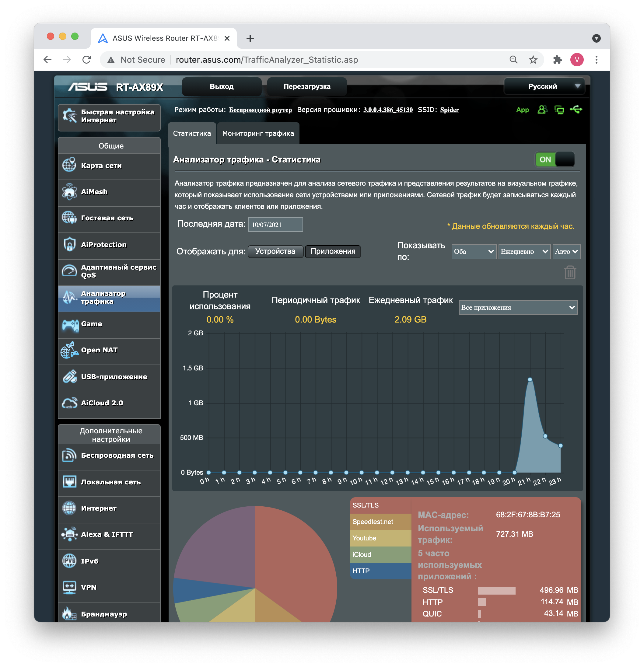The width and height of the screenshot is (644, 667).
Task: Open the Оба direction dropdown
Action: tap(474, 252)
